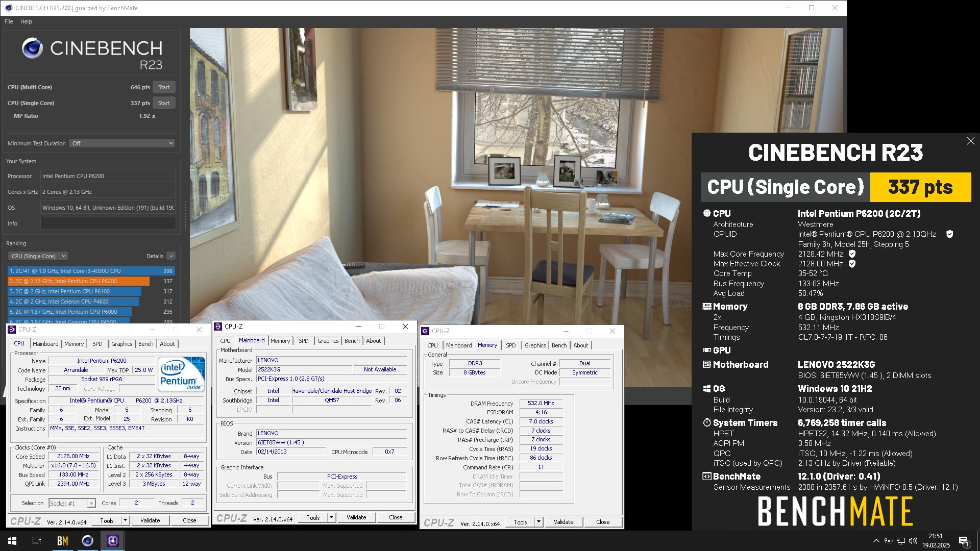Viewport: 980px width, 551px height.
Task: Click Max Core Frequency shield icon
Action: pos(852,254)
